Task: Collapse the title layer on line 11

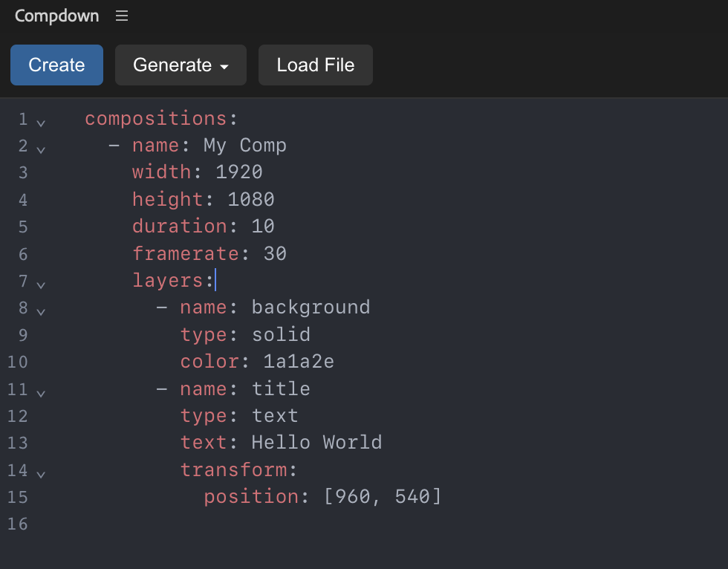Action: coord(40,393)
